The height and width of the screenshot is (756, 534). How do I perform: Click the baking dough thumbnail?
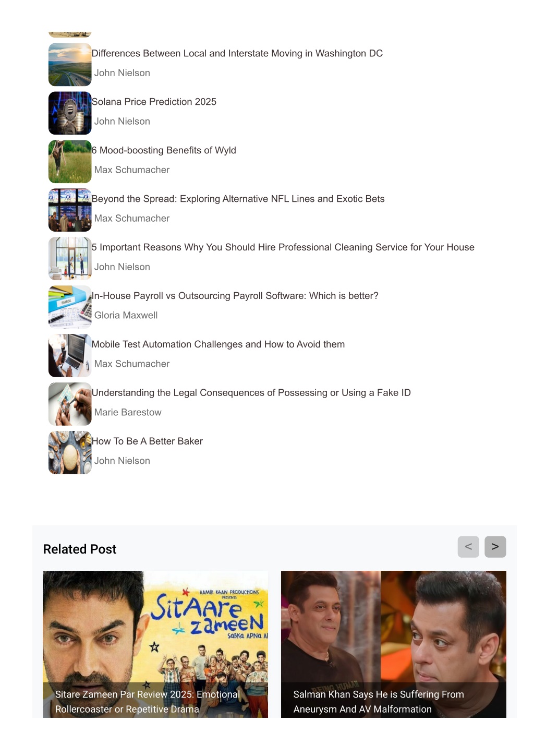[x=70, y=453]
